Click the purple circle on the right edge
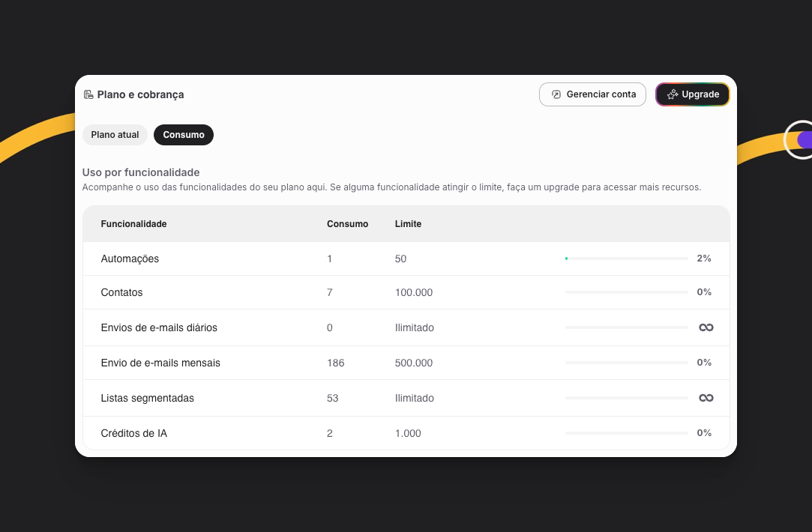The image size is (812, 532). [x=804, y=139]
